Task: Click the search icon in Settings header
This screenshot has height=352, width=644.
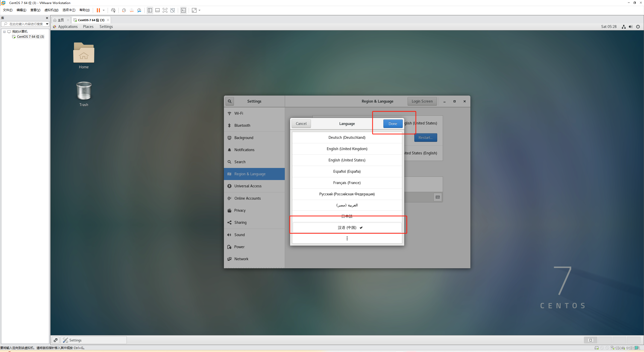Action: click(230, 101)
